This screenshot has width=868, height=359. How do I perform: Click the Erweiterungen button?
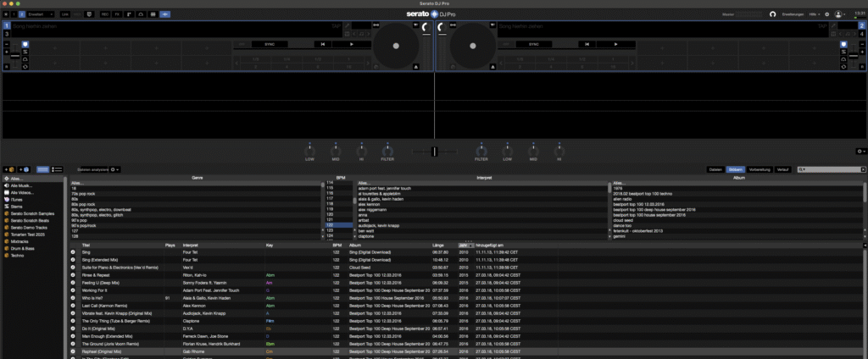(793, 14)
